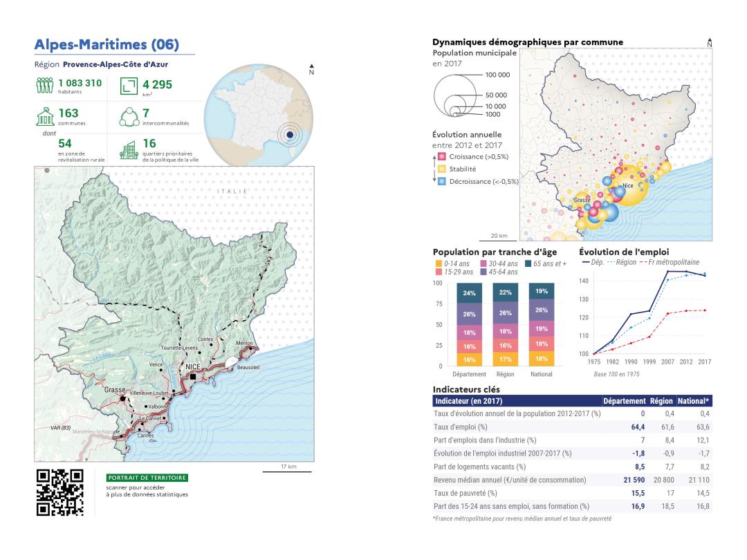
Task: Click the north arrow beside the France globe
Action: (x=311, y=70)
